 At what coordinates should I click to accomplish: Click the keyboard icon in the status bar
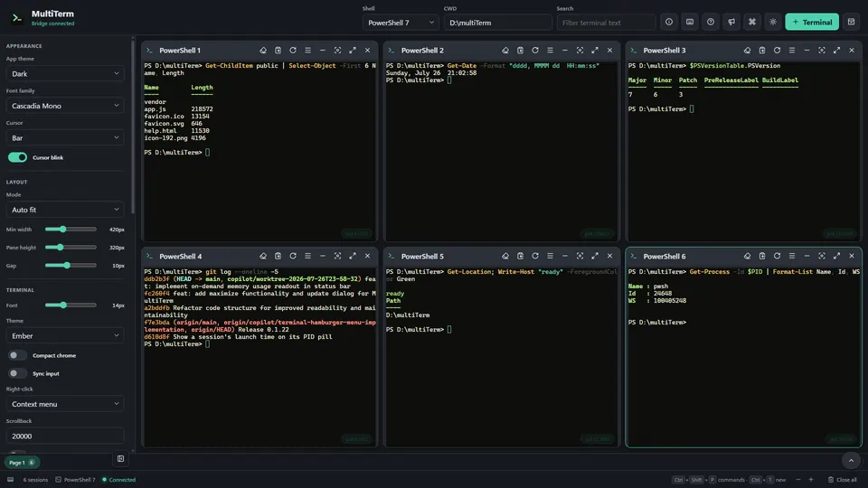[11, 480]
